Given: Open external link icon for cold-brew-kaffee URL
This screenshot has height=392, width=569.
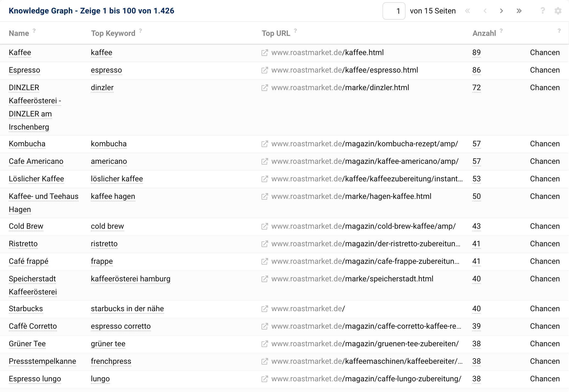Looking at the screenshot, I should (x=265, y=226).
